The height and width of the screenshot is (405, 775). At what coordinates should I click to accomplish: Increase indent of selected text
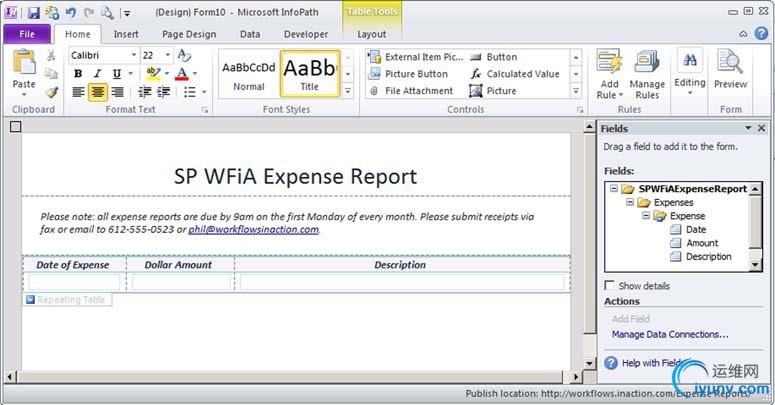[163, 92]
